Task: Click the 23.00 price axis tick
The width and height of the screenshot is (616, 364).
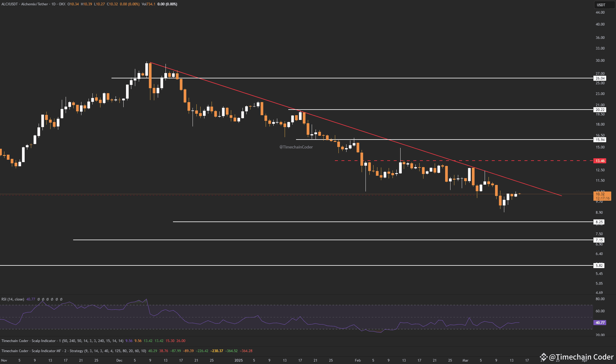Action: 600,94
